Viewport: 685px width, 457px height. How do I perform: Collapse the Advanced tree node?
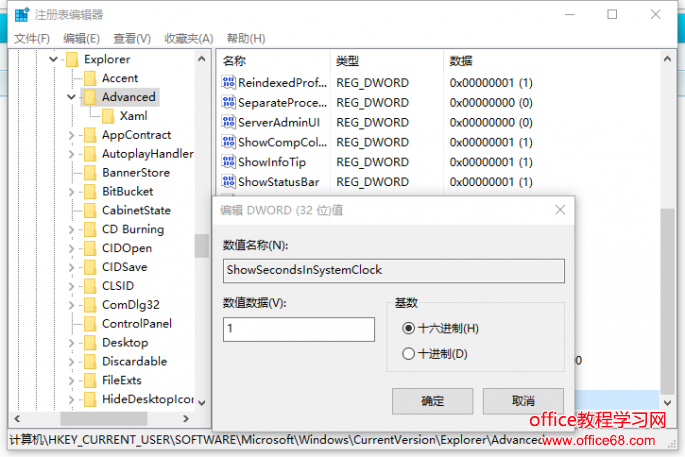pyautogui.click(x=71, y=97)
